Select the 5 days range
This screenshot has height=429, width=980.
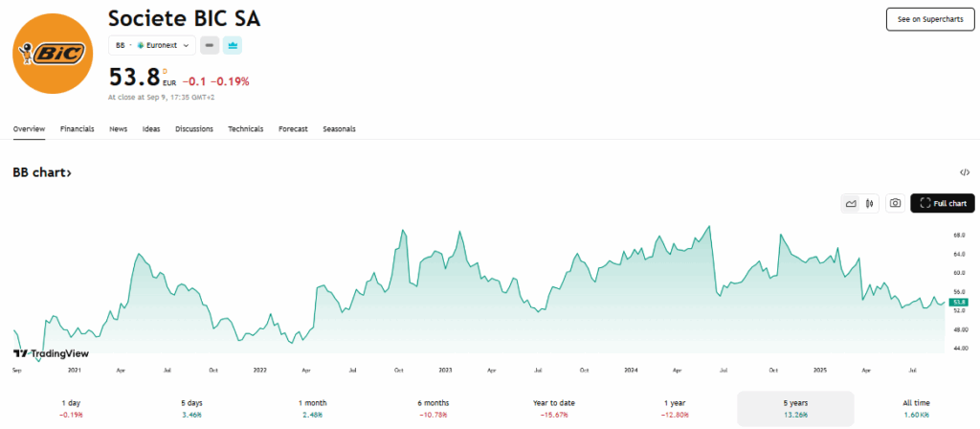coord(191,409)
